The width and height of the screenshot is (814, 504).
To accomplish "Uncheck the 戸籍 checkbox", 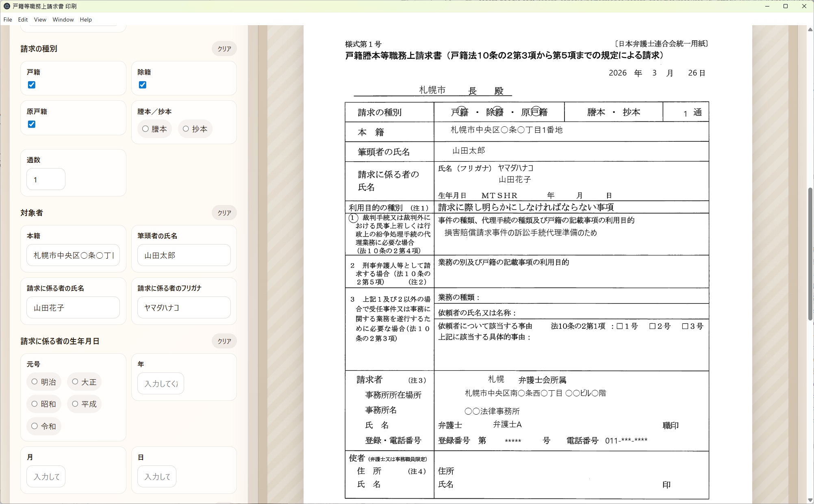I will (x=32, y=85).
